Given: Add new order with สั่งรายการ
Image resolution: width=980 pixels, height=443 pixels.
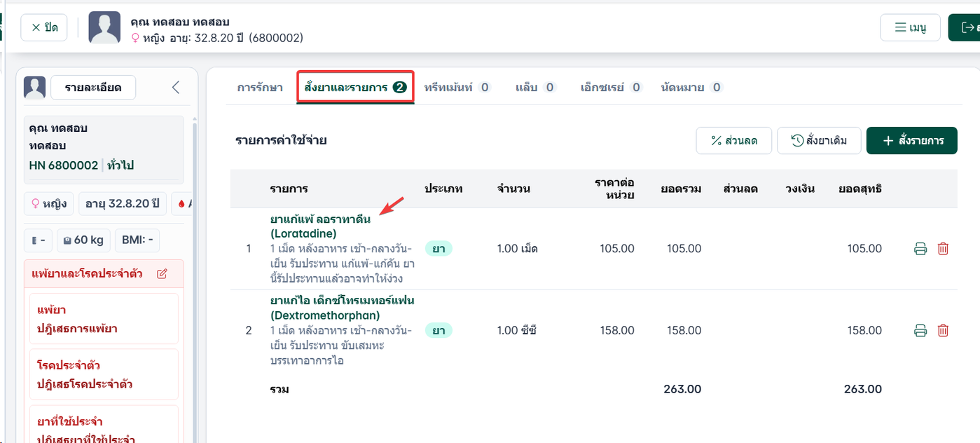Looking at the screenshot, I should [911, 140].
